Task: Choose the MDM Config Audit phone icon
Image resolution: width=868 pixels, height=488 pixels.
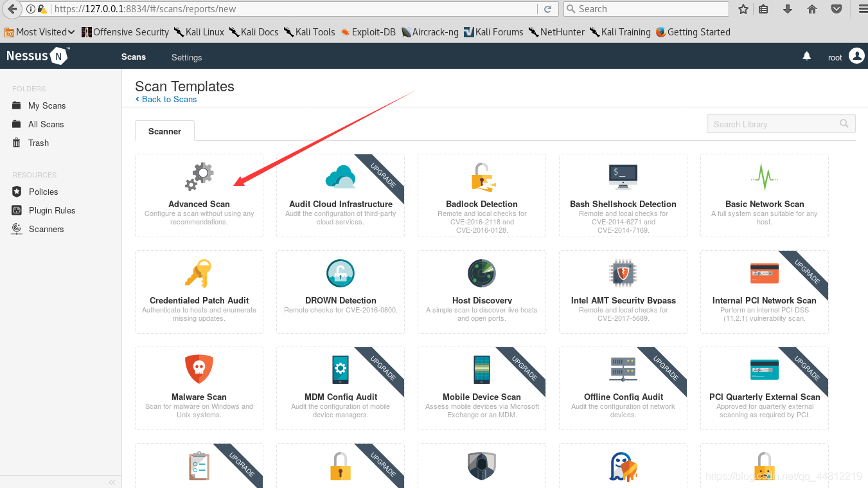Action: tap(341, 370)
